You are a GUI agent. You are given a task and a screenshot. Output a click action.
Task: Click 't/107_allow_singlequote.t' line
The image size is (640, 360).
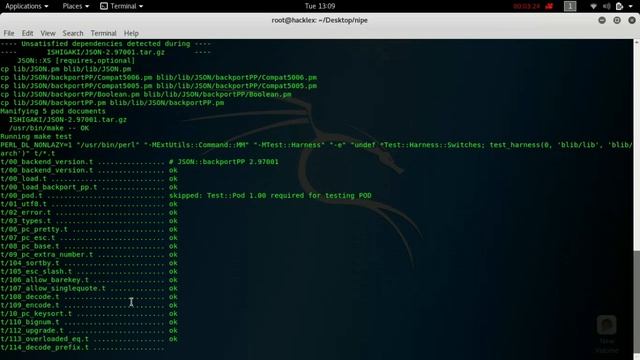pos(89,288)
